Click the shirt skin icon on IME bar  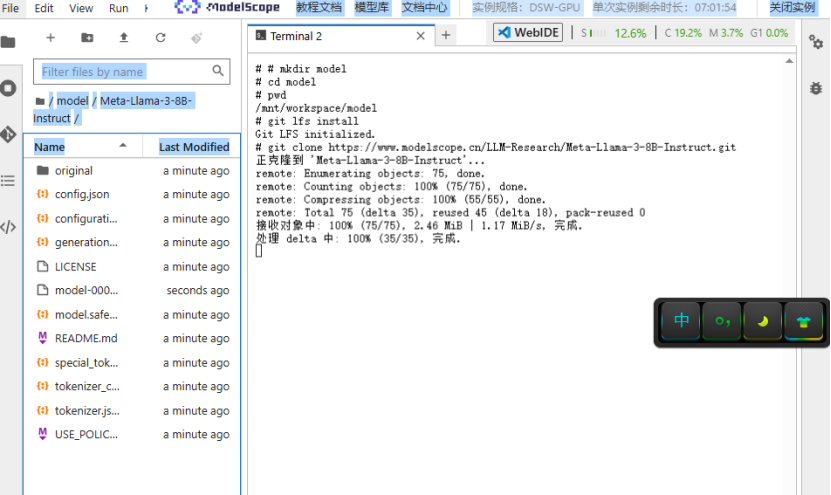pos(803,321)
